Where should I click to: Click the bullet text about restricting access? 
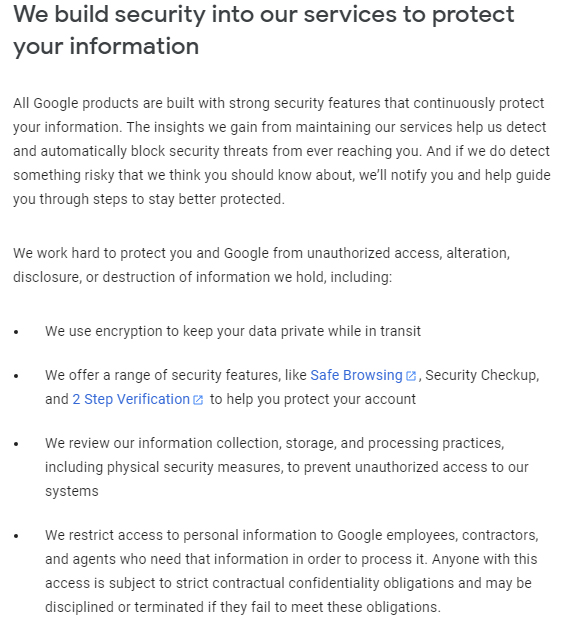(291, 571)
